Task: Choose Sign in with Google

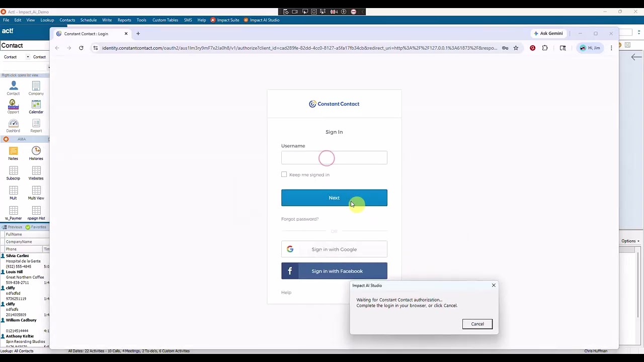Action: coord(334,249)
